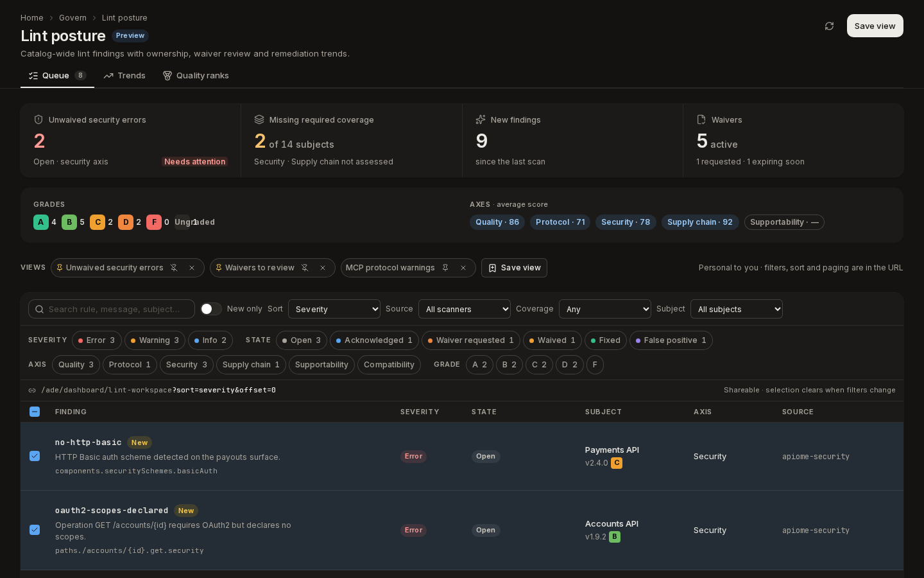The height and width of the screenshot is (578, 924).
Task: Click the refresh icon beside Save view
Action: [829, 26]
